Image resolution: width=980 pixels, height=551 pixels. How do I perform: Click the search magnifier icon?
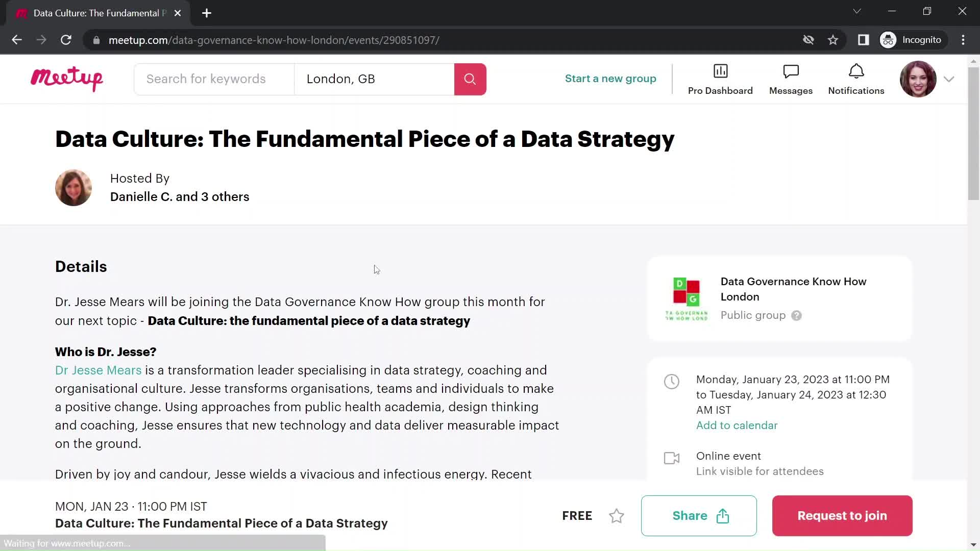[470, 79]
